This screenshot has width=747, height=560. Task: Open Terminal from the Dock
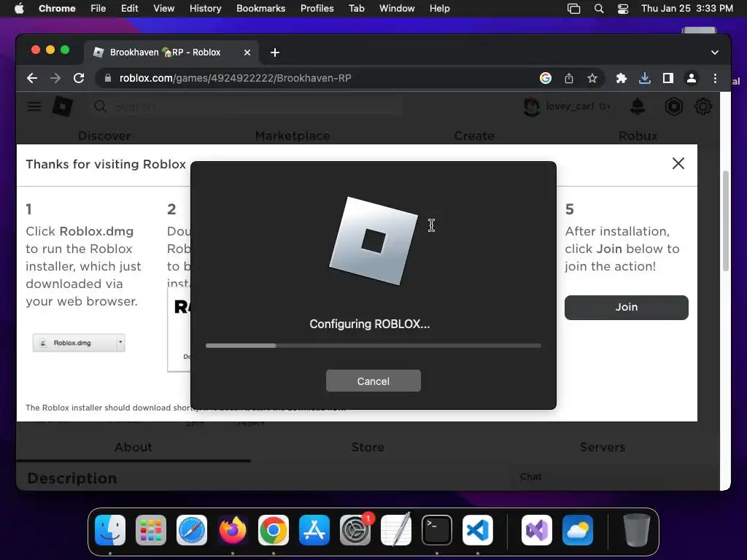tap(437, 530)
